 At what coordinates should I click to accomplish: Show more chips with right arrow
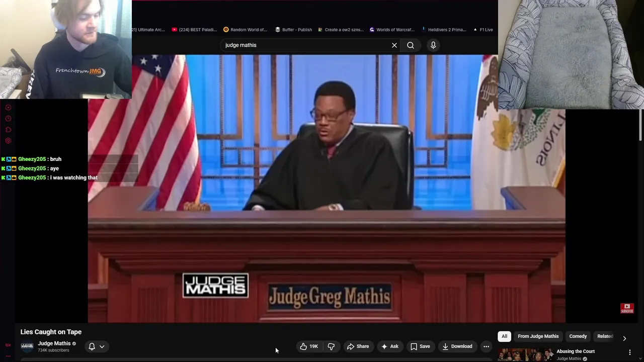pyautogui.click(x=624, y=338)
